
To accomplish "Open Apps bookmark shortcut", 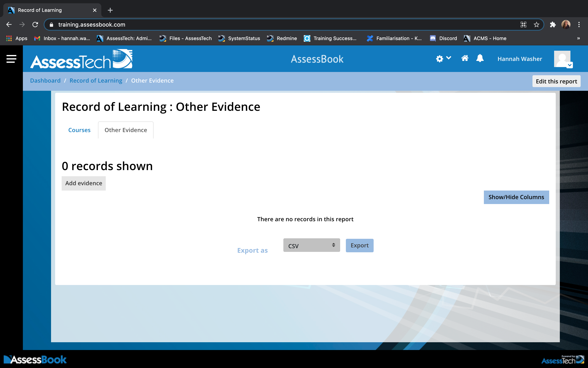I will tap(17, 38).
